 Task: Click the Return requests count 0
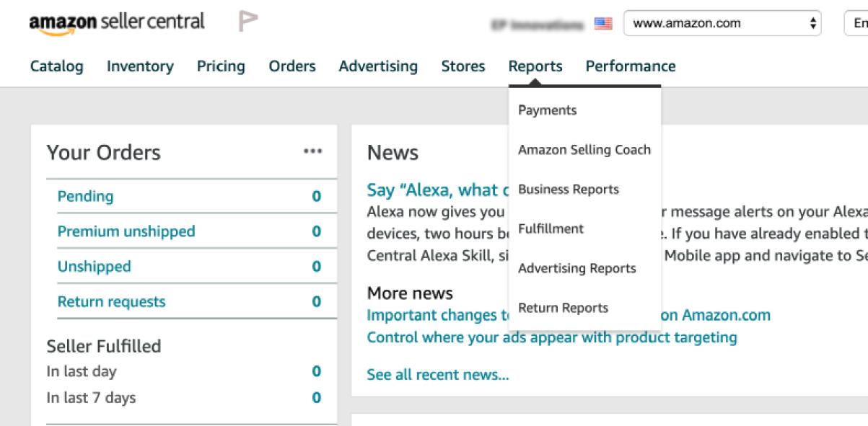point(316,302)
